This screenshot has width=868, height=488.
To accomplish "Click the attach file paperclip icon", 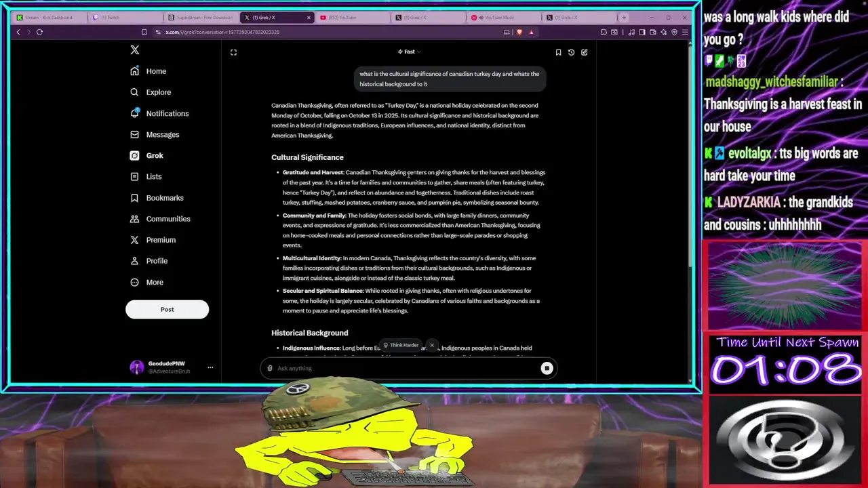I will pos(270,368).
